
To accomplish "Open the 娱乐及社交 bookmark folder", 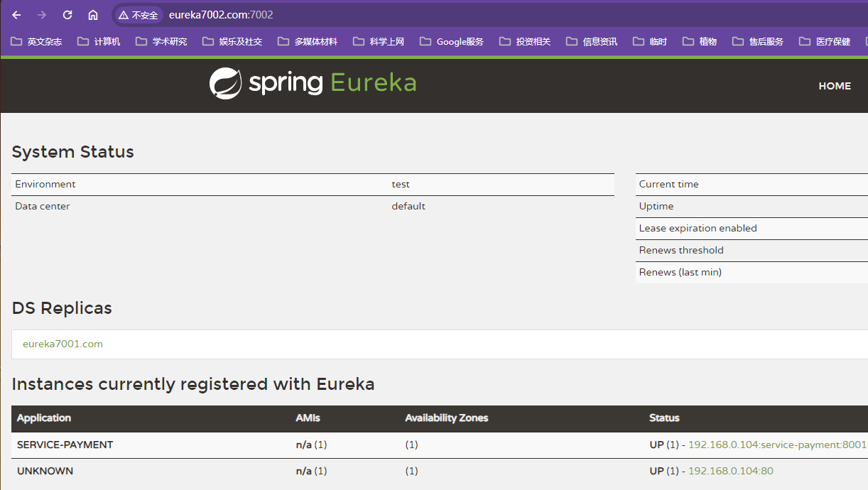I will pos(232,42).
